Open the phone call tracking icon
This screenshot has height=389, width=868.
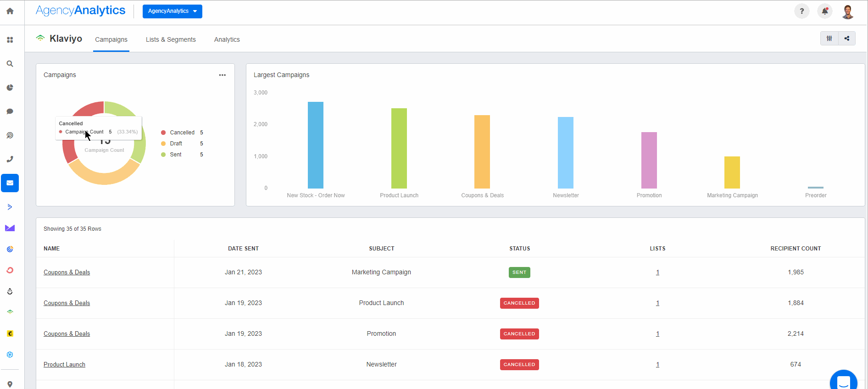[x=10, y=159]
